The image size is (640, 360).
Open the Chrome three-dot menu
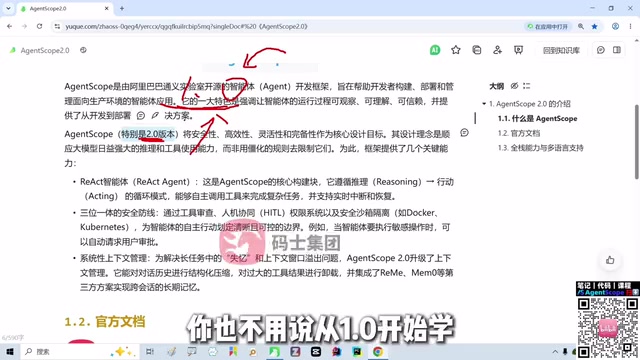click(630, 27)
